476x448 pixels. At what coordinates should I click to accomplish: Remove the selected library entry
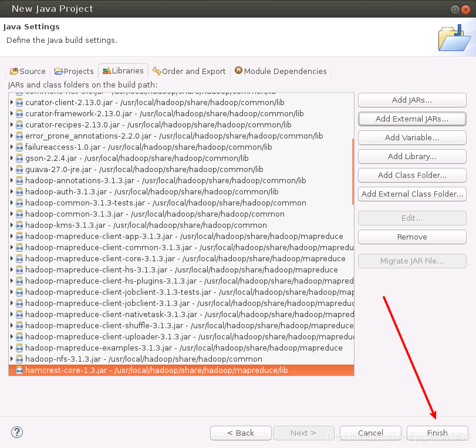[x=412, y=237]
